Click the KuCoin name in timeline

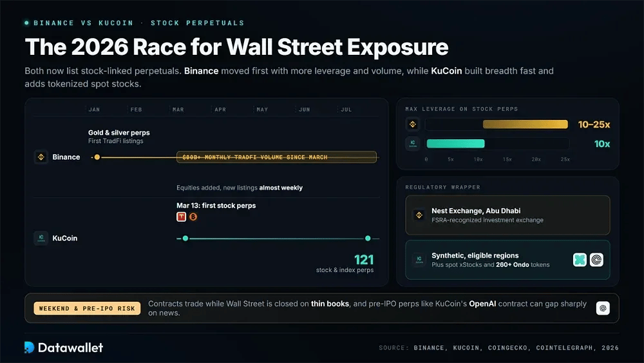click(x=65, y=238)
